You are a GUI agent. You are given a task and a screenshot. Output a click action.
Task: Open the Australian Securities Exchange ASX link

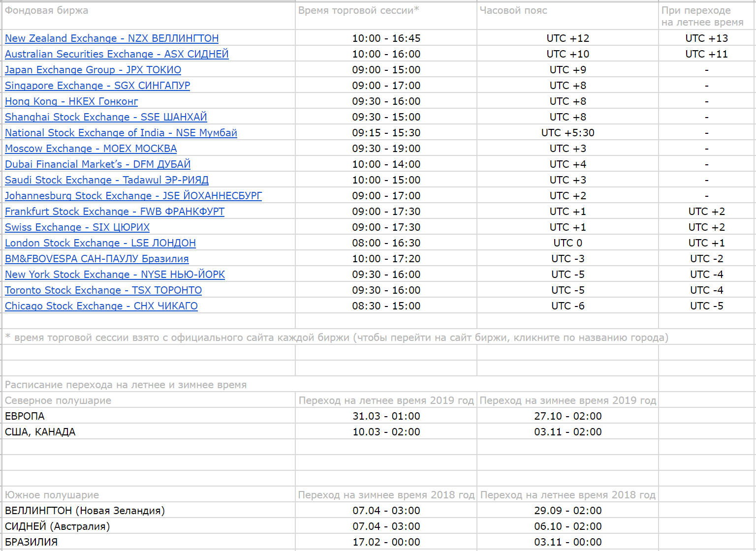pyautogui.click(x=117, y=54)
